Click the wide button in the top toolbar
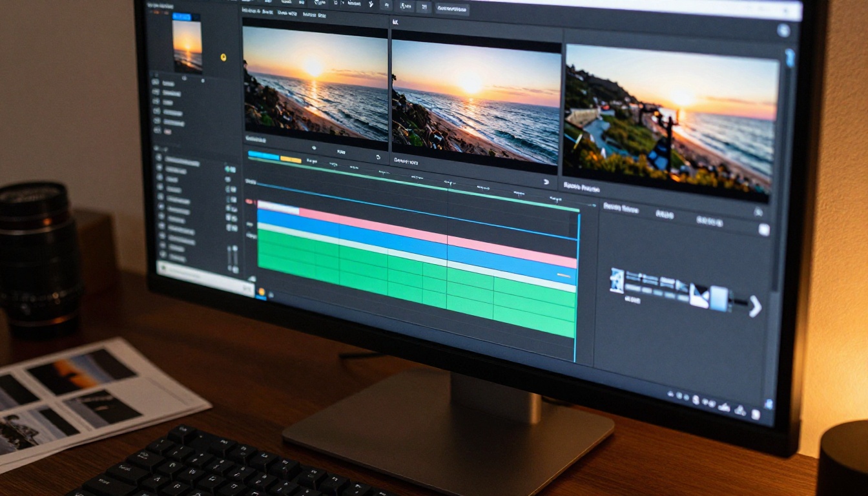The image size is (868, 496). [x=451, y=9]
